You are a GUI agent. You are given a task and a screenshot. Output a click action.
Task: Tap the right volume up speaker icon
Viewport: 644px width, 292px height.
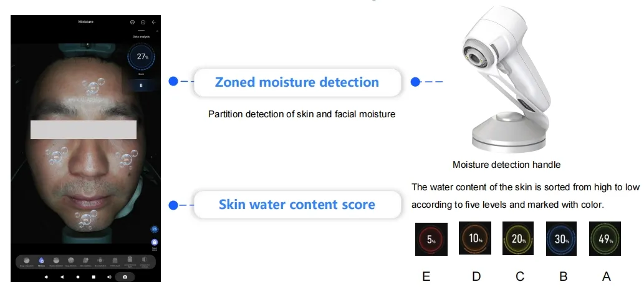click(x=109, y=276)
